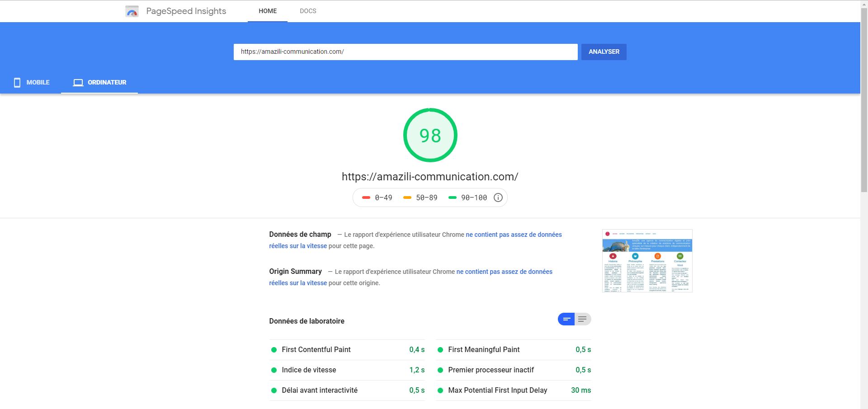868x409 pixels.
Task: Click the 50-89 orange legend entry
Action: (x=420, y=197)
